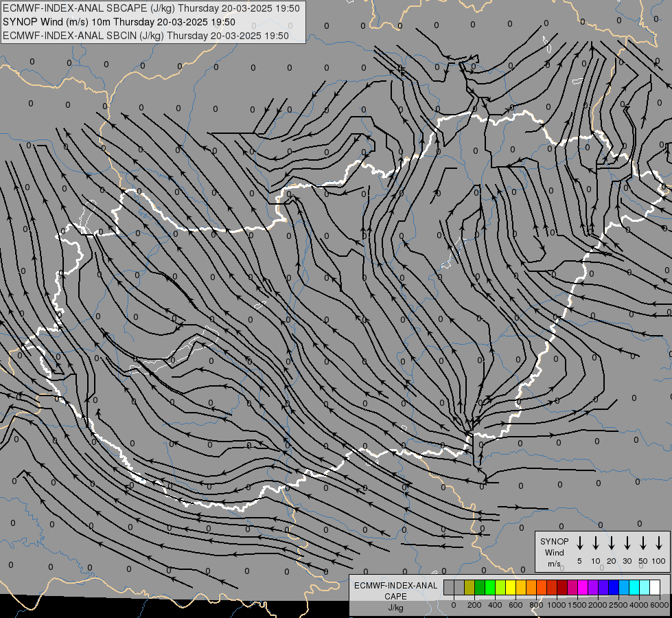Viewport: 672px width, 618px height.
Task: Click the 100 m/s wind legend value
Action: [x=659, y=561]
